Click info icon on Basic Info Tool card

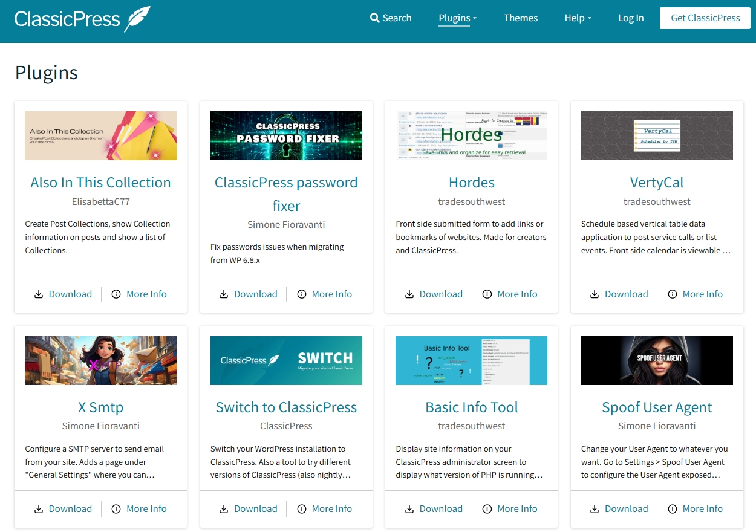(487, 509)
